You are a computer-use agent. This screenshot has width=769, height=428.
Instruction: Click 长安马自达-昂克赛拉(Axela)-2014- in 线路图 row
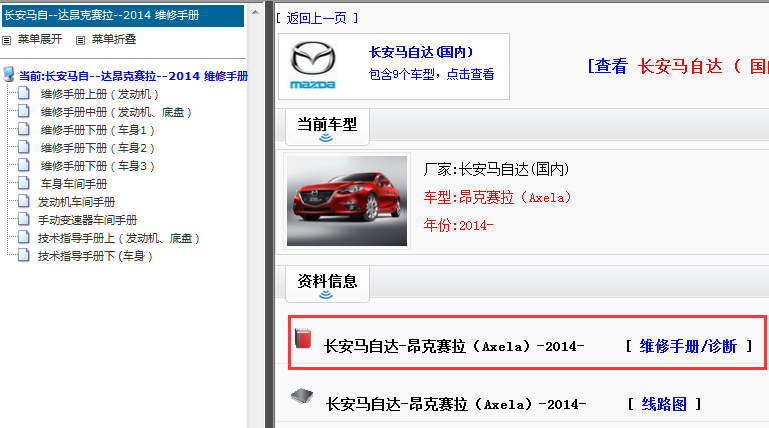[x=456, y=404]
